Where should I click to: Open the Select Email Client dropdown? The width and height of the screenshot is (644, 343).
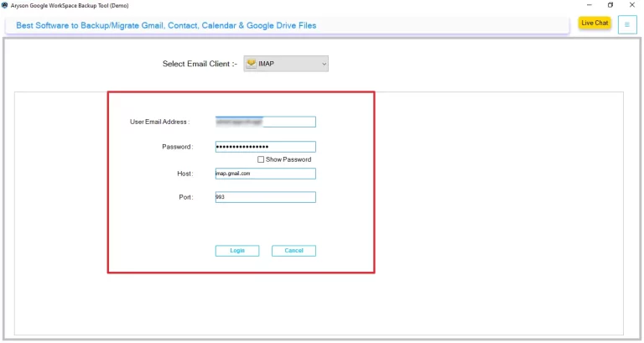click(286, 64)
